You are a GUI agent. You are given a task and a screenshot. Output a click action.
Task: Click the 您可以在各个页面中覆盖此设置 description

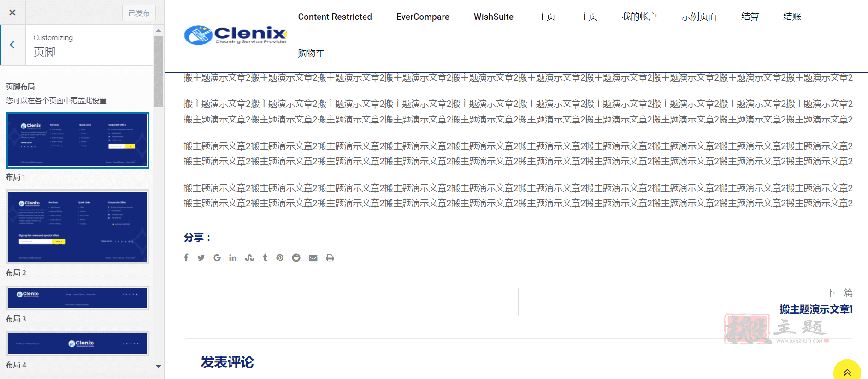(56, 100)
